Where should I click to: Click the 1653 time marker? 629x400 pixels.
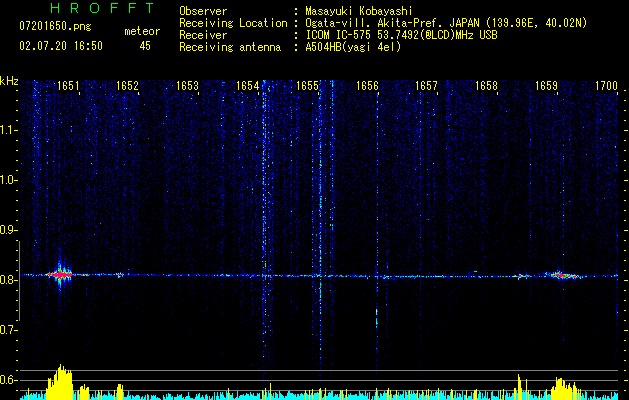click(187, 86)
